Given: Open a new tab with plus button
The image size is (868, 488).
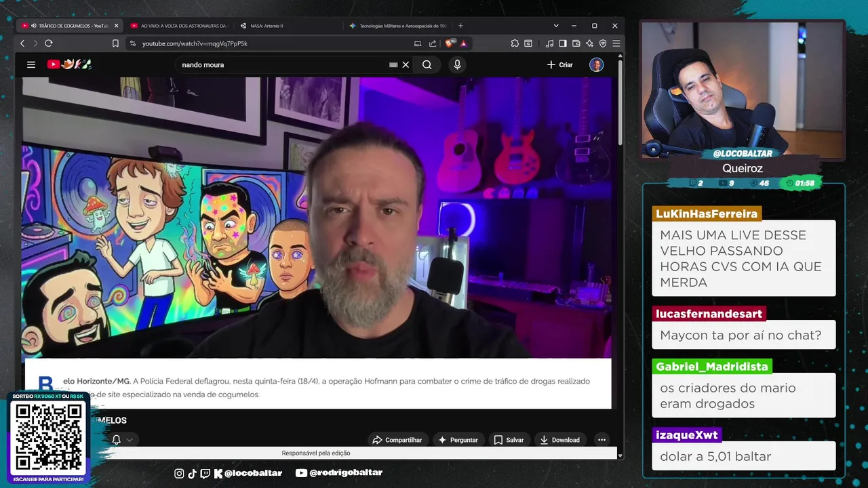Looking at the screenshot, I should click(x=460, y=26).
